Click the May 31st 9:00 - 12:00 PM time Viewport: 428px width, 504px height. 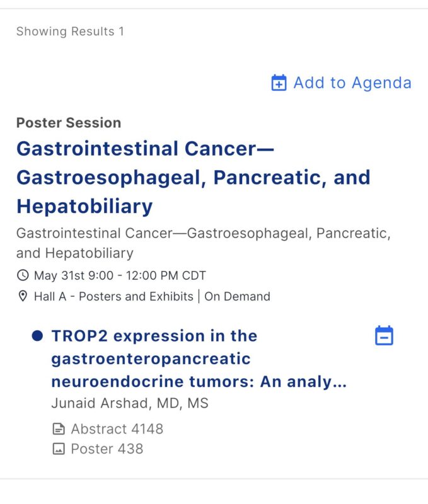120,275
